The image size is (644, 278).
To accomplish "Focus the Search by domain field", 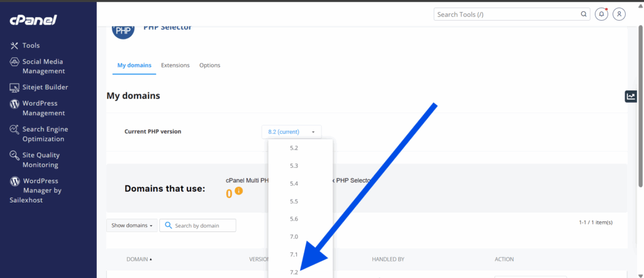I will 198,225.
